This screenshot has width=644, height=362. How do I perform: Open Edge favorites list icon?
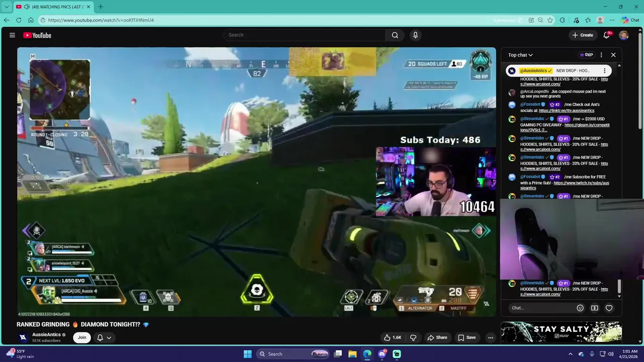pyautogui.click(x=588, y=20)
